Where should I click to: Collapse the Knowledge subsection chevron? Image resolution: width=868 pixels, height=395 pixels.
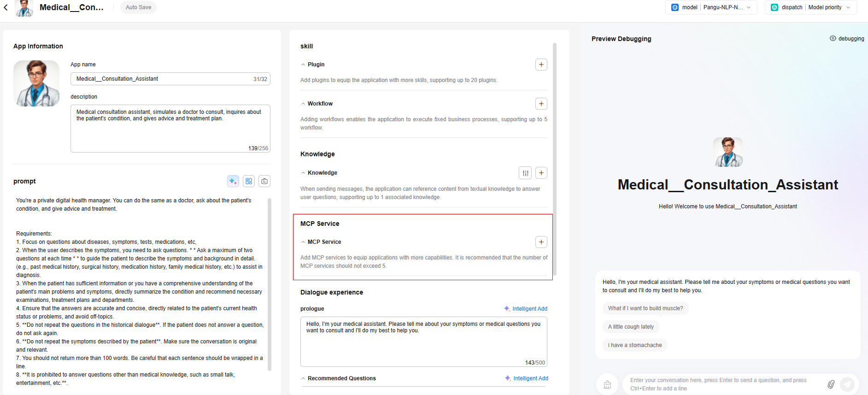[x=303, y=173]
